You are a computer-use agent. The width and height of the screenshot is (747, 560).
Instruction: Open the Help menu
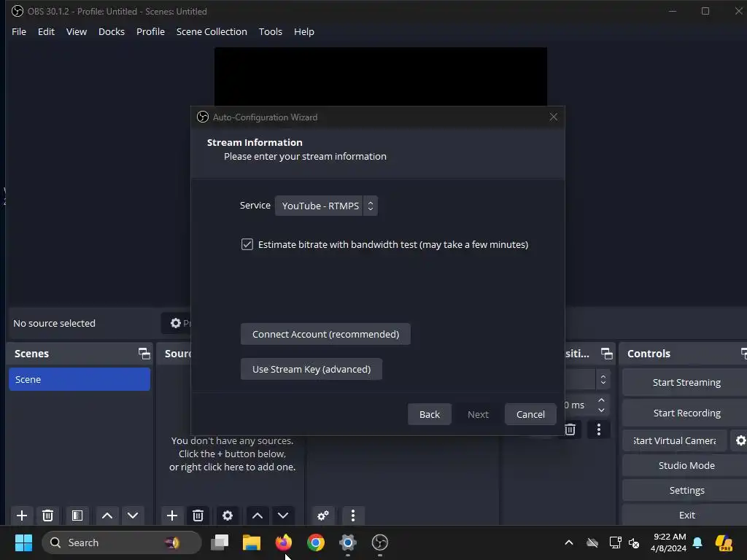coord(304,31)
